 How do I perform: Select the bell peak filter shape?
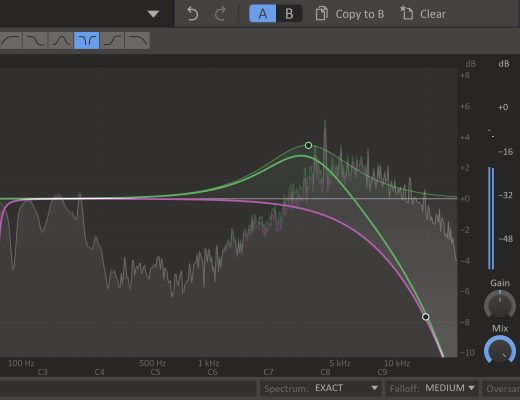click(61, 41)
